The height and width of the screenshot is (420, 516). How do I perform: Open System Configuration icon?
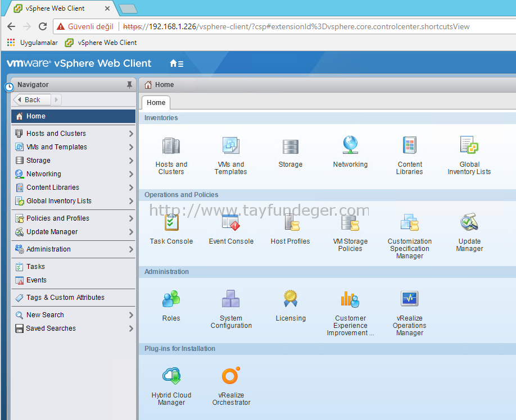point(230,299)
